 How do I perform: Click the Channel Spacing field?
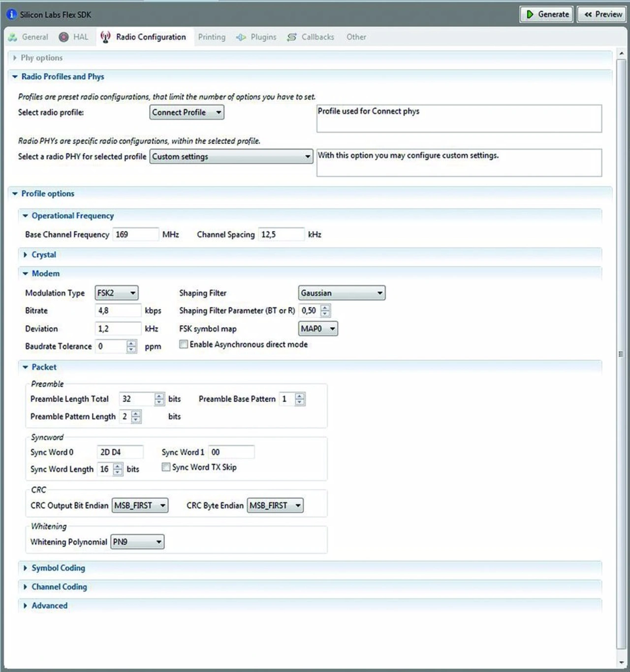click(282, 234)
